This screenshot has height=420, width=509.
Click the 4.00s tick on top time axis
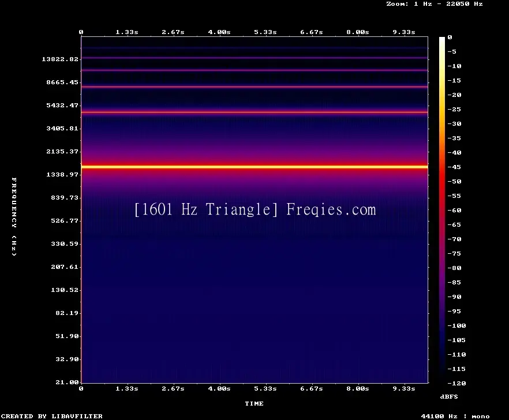(219, 32)
